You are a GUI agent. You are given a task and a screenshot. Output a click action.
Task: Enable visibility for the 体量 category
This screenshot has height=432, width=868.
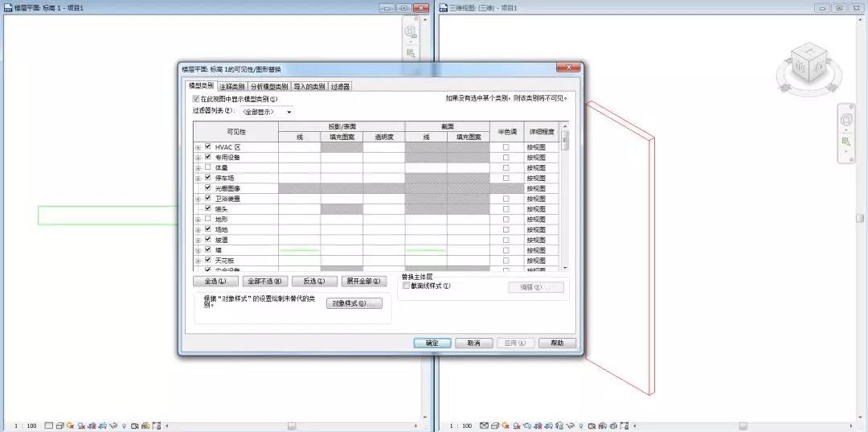point(208,167)
